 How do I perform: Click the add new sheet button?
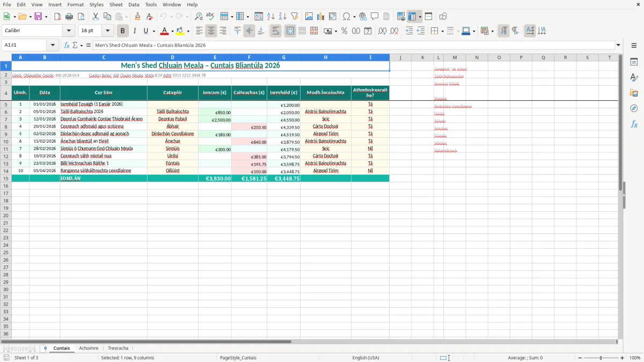45,348
